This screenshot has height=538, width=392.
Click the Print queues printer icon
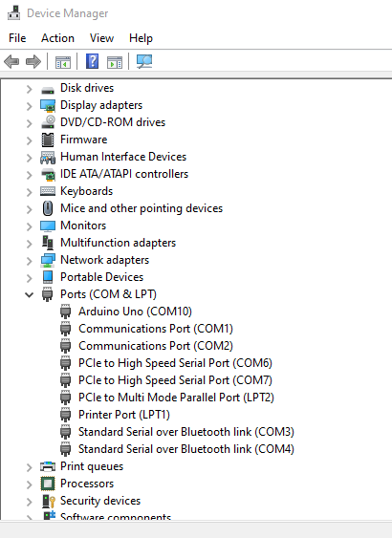(x=48, y=466)
